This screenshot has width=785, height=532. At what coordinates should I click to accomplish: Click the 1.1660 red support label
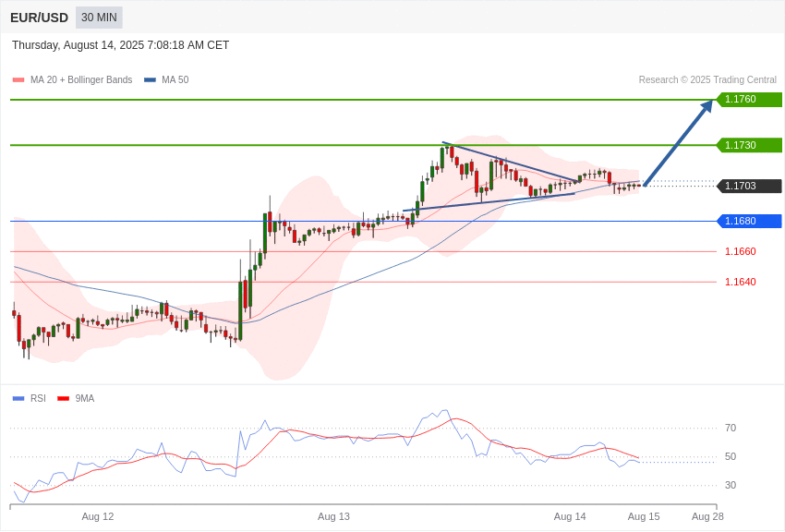point(741,252)
